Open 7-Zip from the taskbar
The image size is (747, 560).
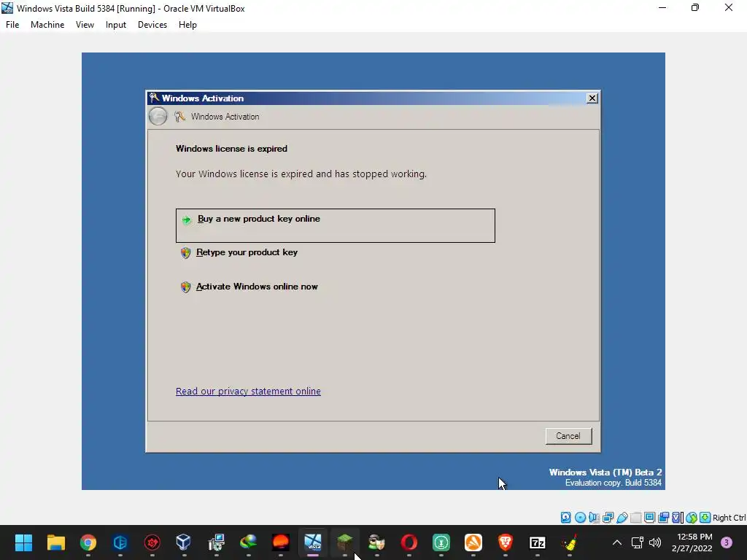pos(538,542)
